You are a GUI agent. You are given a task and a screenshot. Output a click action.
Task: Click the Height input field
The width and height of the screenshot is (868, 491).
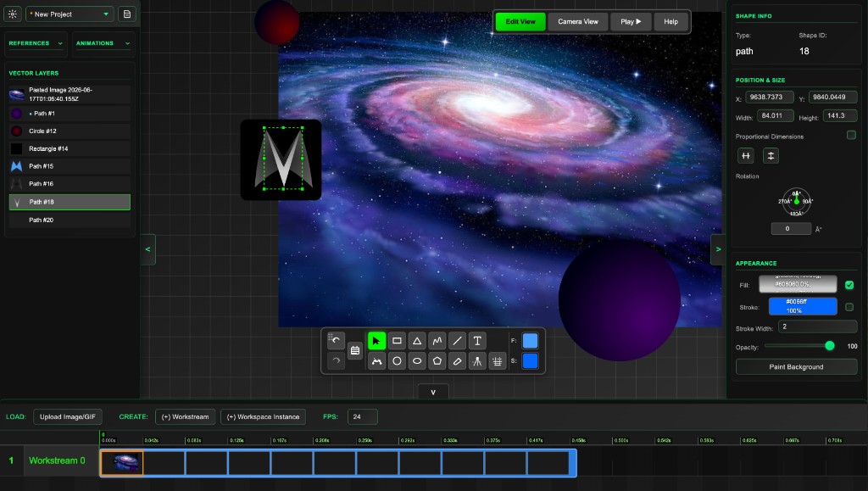[x=840, y=115]
